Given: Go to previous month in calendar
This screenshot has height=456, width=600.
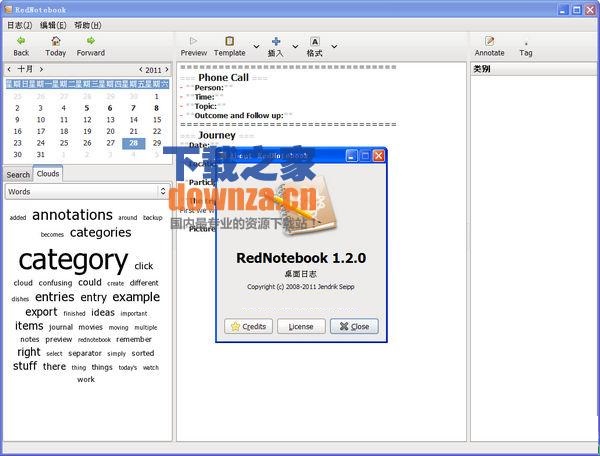Looking at the screenshot, I should 9,69.
